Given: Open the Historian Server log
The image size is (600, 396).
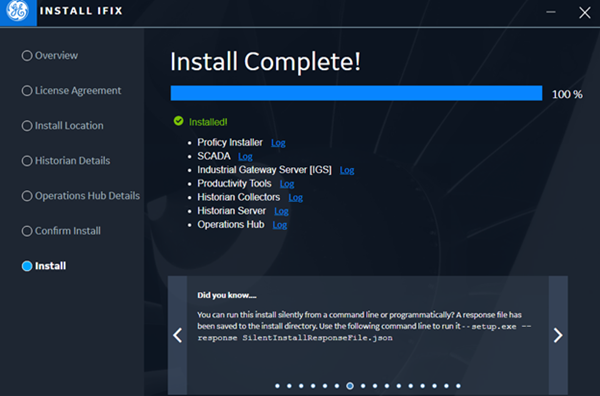Looking at the screenshot, I should [282, 212].
